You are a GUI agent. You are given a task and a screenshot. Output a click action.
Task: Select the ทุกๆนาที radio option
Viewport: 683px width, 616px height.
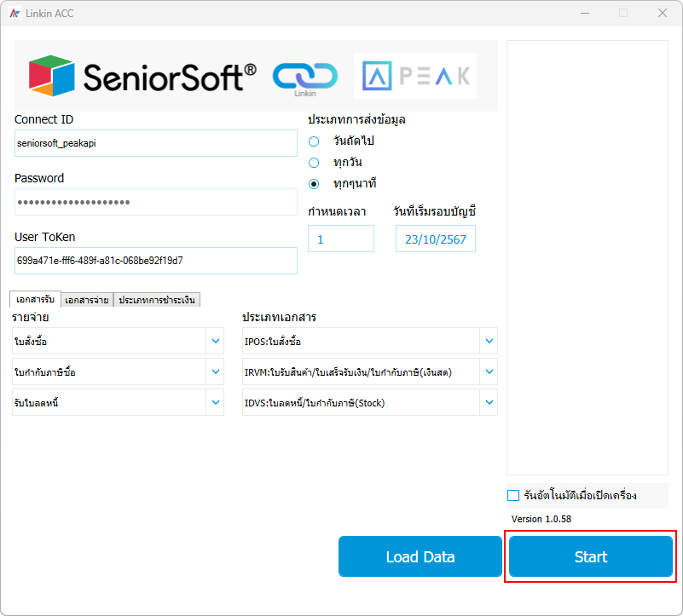pos(314,184)
